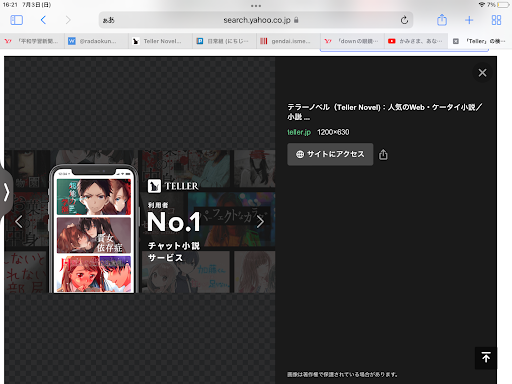Click the search.yahoo.co.jp address field
This screenshot has width=512, height=384.
[256, 20]
